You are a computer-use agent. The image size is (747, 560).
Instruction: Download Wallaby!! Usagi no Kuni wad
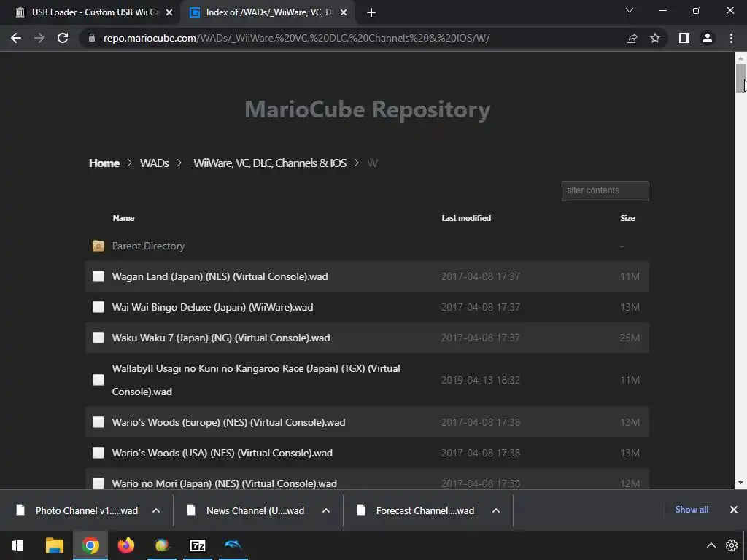click(x=256, y=380)
